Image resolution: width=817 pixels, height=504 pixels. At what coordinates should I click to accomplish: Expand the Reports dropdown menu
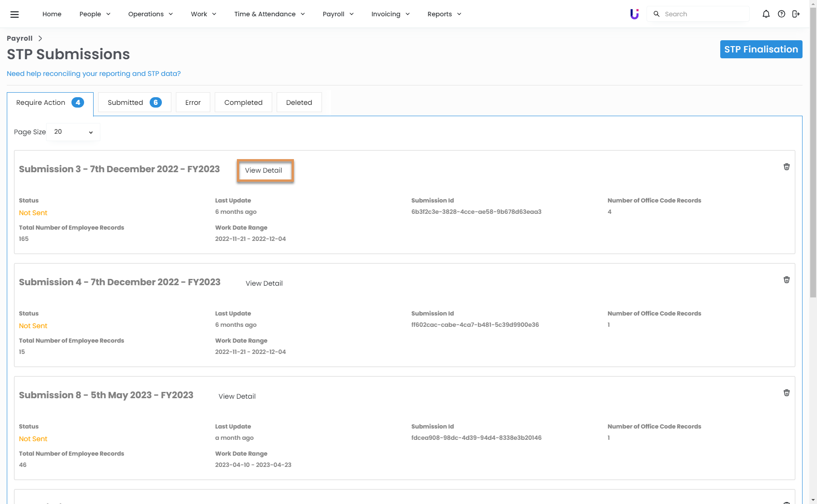[x=444, y=14]
